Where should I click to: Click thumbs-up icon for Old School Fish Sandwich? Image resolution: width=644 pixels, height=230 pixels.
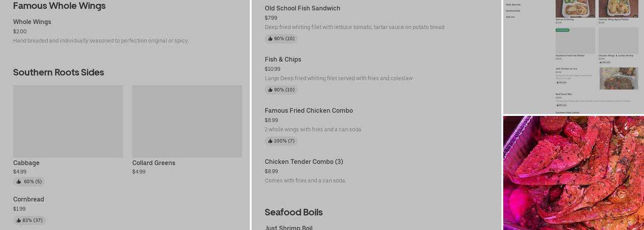point(270,39)
